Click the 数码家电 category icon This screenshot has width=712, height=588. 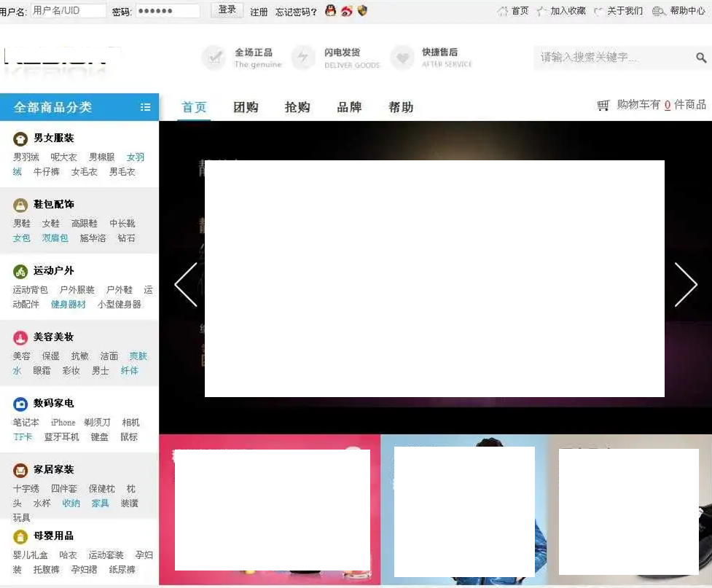(x=20, y=403)
